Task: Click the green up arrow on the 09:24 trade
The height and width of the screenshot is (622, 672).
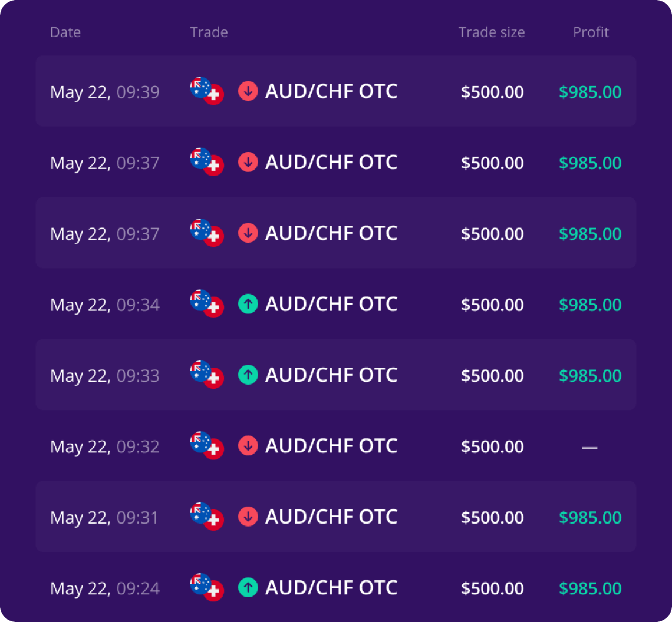Action: click(x=248, y=588)
